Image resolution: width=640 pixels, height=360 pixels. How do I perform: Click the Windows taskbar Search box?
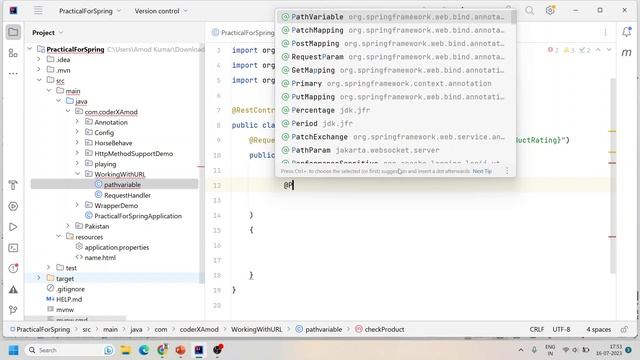tap(69, 350)
